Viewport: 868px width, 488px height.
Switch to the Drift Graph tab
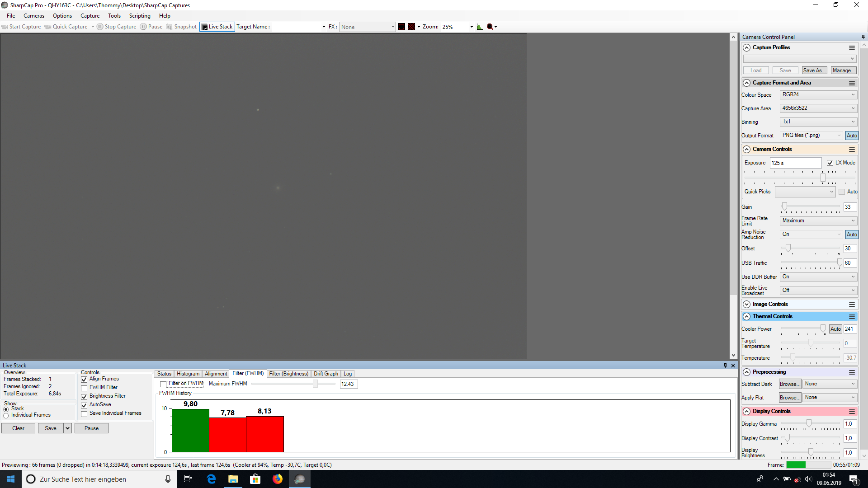tap(326, 374)
